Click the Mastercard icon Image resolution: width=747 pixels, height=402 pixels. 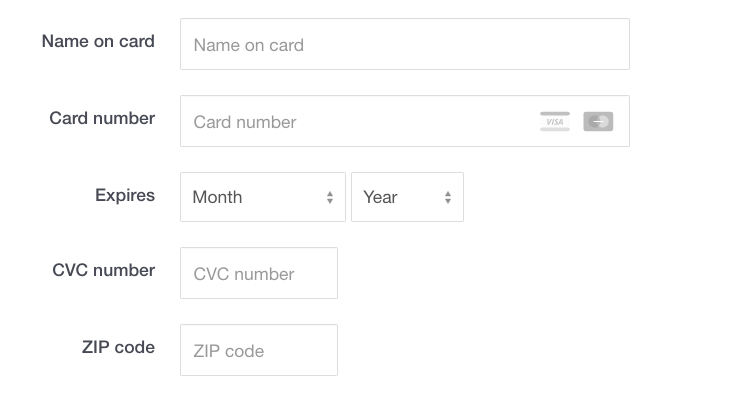click(x=598, y=122)
